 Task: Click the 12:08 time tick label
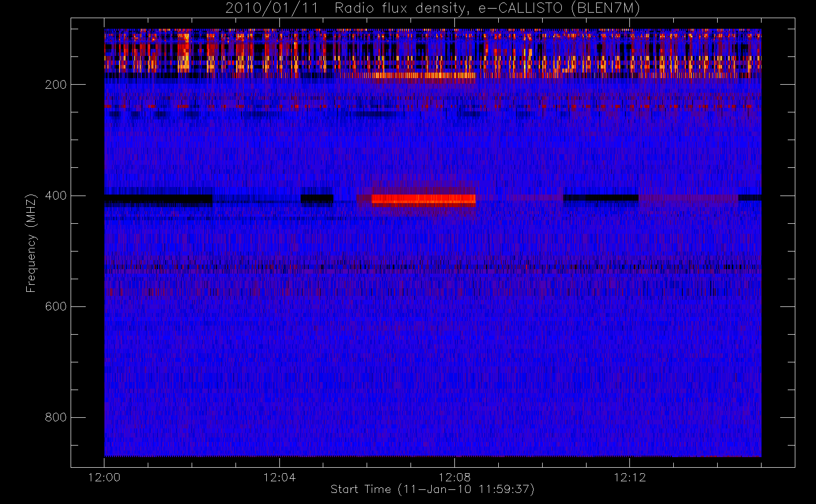[454, 477]
